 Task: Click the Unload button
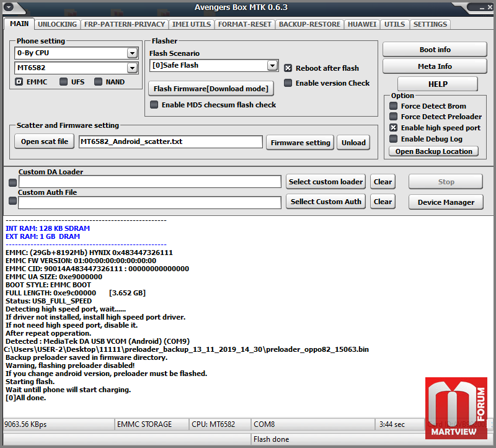tap(353, 143)
